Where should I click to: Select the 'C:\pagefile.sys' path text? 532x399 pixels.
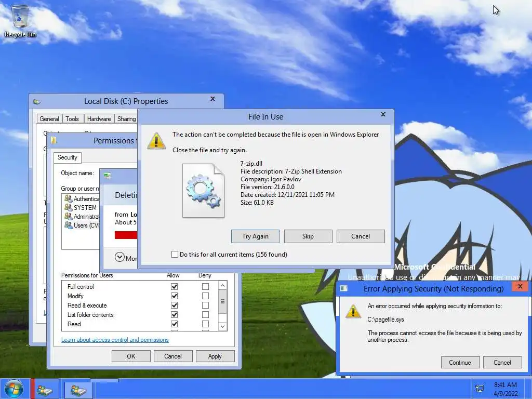(x=386, y=320)
